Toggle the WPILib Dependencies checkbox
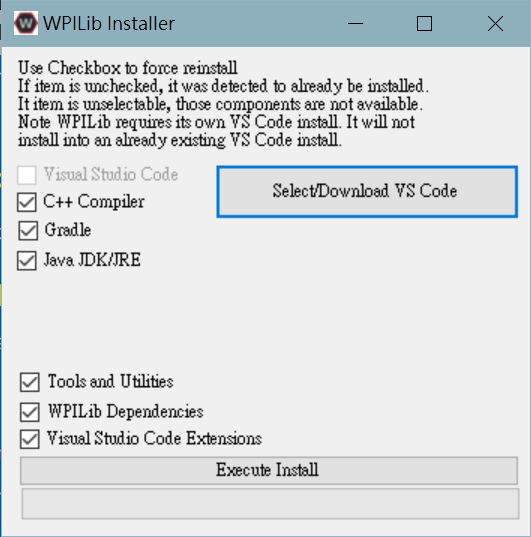 (29, 412)
